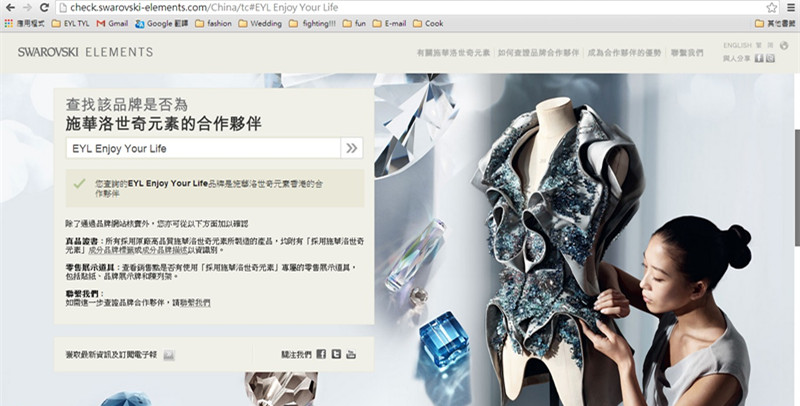
Task: Click the green checkmark verification icon
Action: [79, 183]
